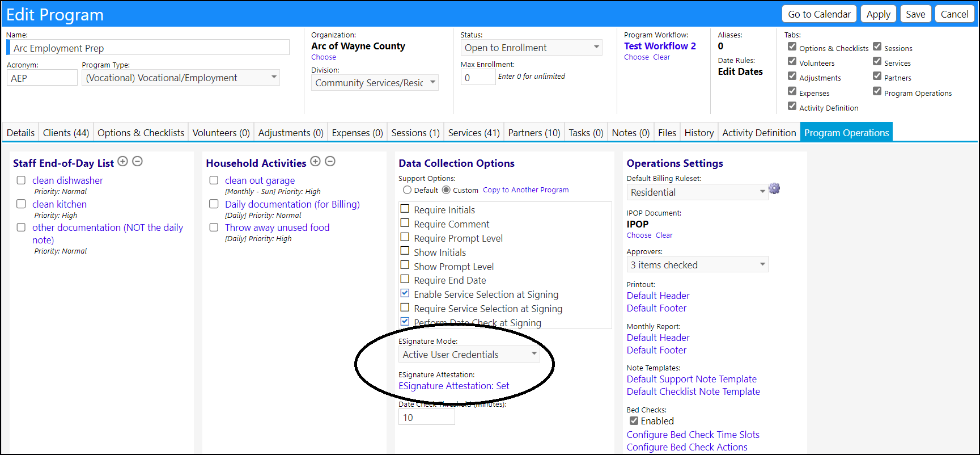
Task: Check the clean kitchen task
Action: (x=21, y=204)
